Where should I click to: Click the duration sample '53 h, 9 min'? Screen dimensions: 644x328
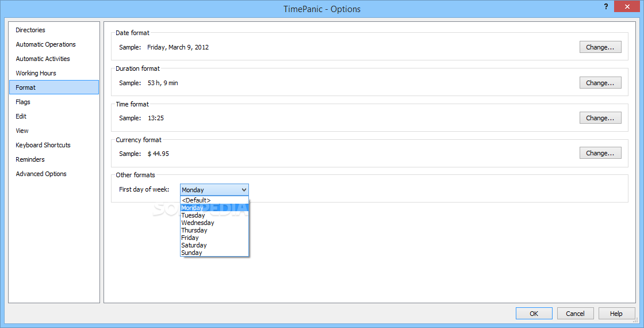click(163, 83)
